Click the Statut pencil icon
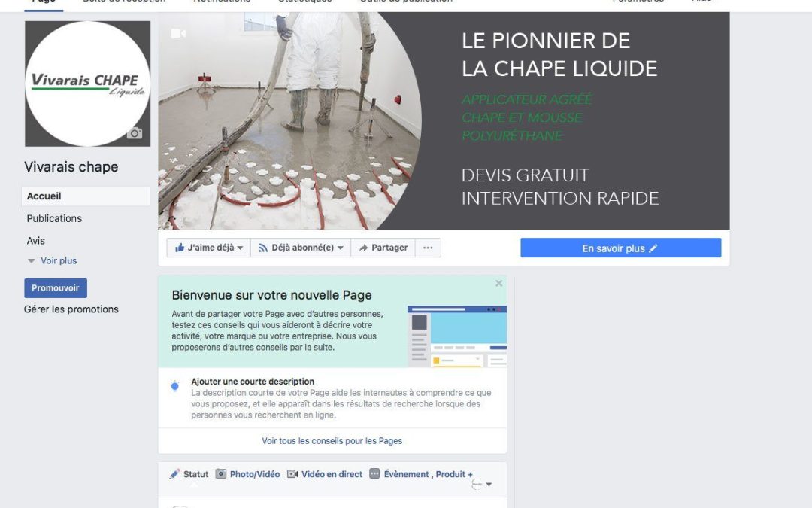This screenshot has height=508, width=812. [174, 474]
